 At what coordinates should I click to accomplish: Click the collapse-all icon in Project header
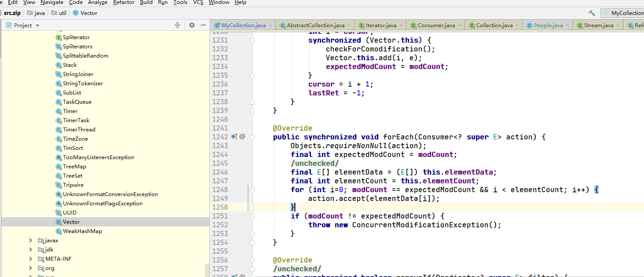[177, 25]
